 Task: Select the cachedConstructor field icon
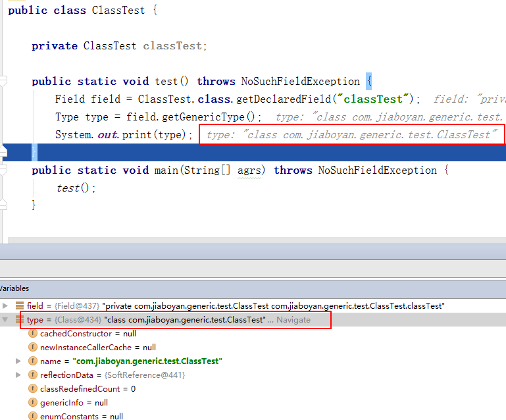click(x=33, y=333)
